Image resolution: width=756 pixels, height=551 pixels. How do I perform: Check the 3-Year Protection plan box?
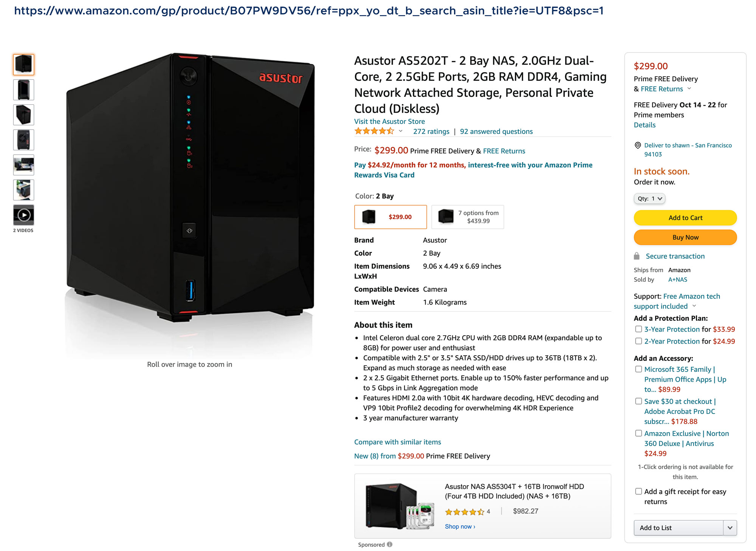click(x=638, y=329)
